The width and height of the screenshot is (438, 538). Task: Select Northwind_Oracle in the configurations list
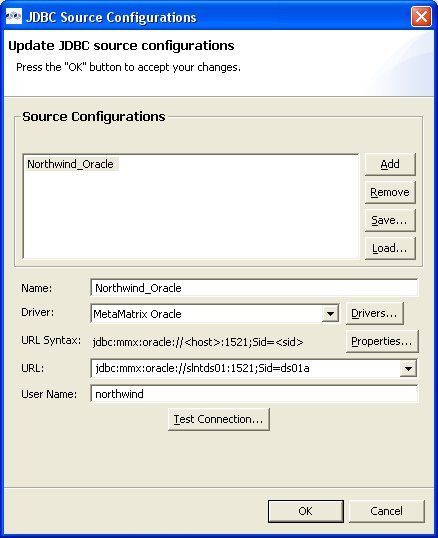(x=71, y=164)
